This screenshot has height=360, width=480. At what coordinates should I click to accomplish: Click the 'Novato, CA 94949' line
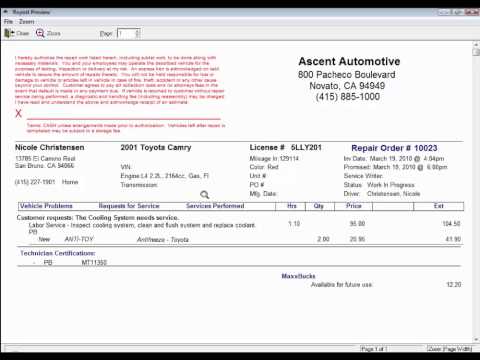click(x=347, y=86)
